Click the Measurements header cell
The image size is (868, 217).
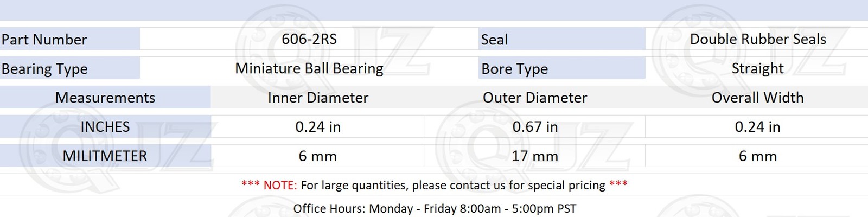[x=105, y=98]
